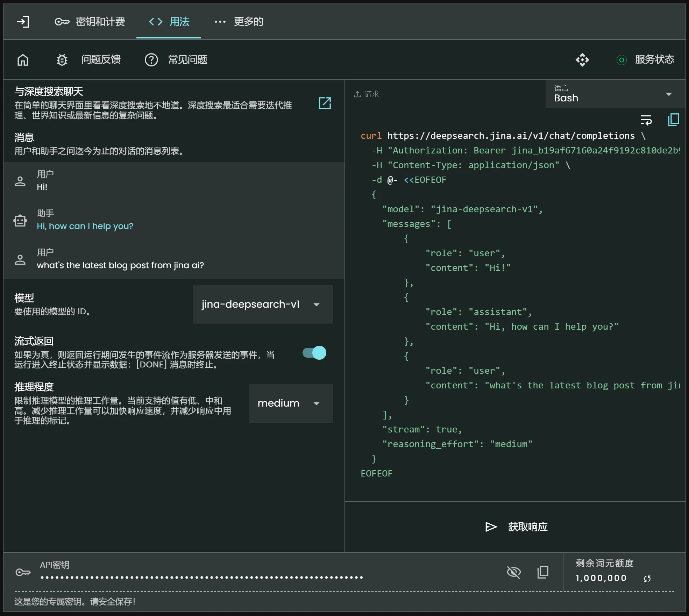This screenshot has width=689, height=616.
Task: Edit the user message 'Hi!'
Action: 42,187
